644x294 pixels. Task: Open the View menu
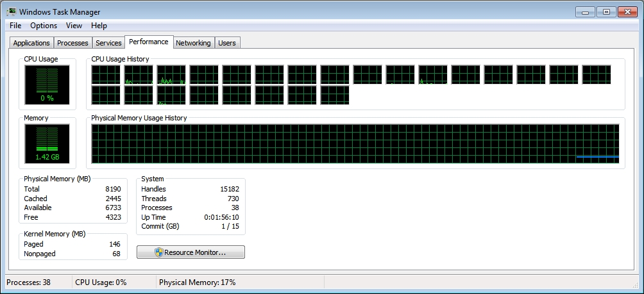(74, 26)
